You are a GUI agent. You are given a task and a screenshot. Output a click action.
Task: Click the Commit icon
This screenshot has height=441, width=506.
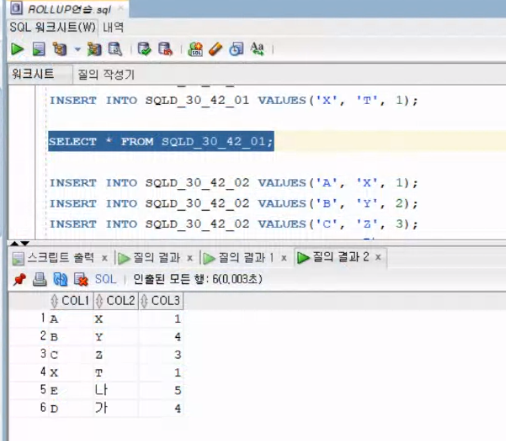pos(144,49)
